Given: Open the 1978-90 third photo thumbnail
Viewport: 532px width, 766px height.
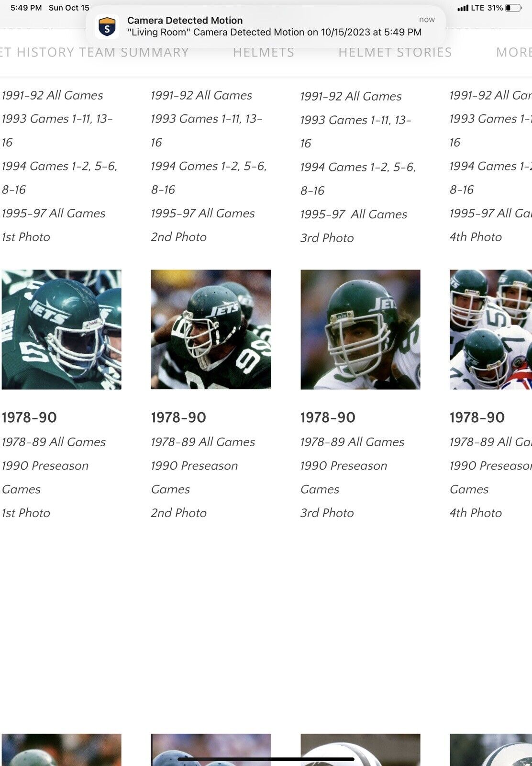Looking at the screenshot, I should coord(360,329).
